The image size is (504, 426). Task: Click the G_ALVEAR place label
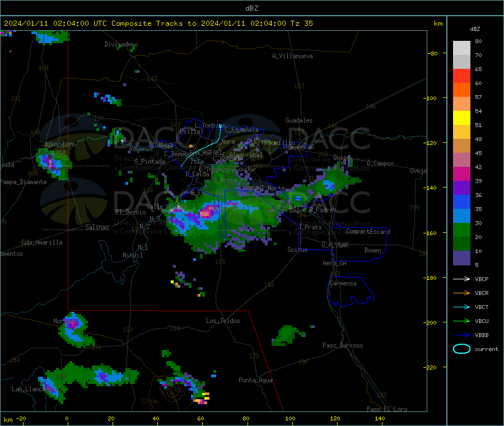[x=335, y=245]
